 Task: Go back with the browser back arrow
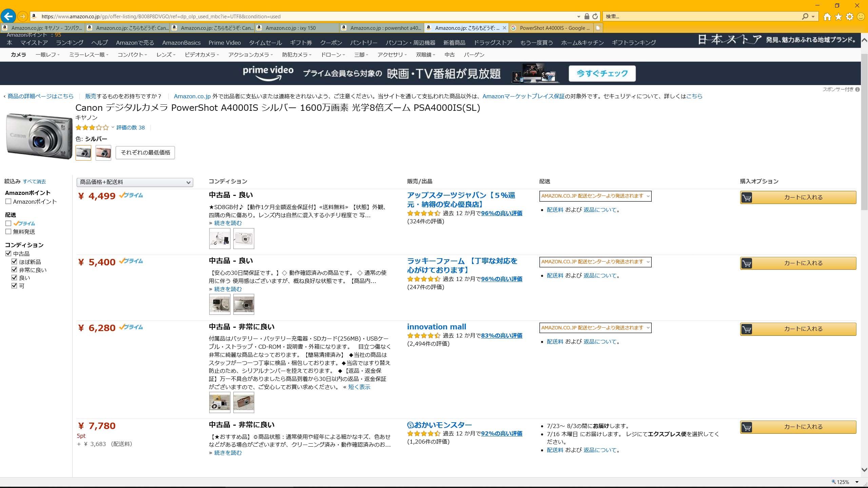click(8, 16)
